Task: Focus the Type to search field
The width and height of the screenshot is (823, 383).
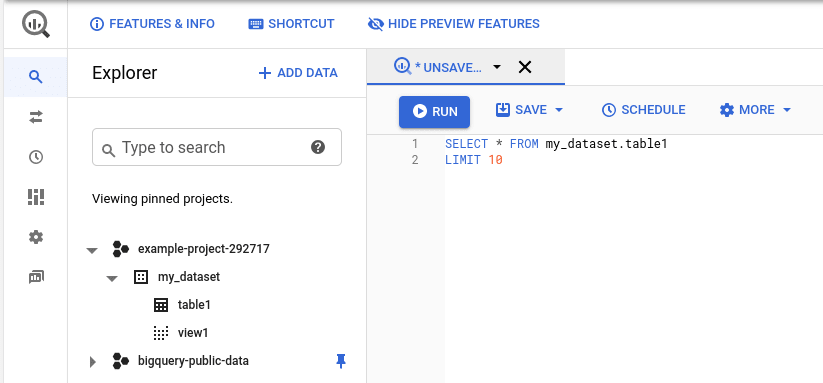Action: click(217, 147)
